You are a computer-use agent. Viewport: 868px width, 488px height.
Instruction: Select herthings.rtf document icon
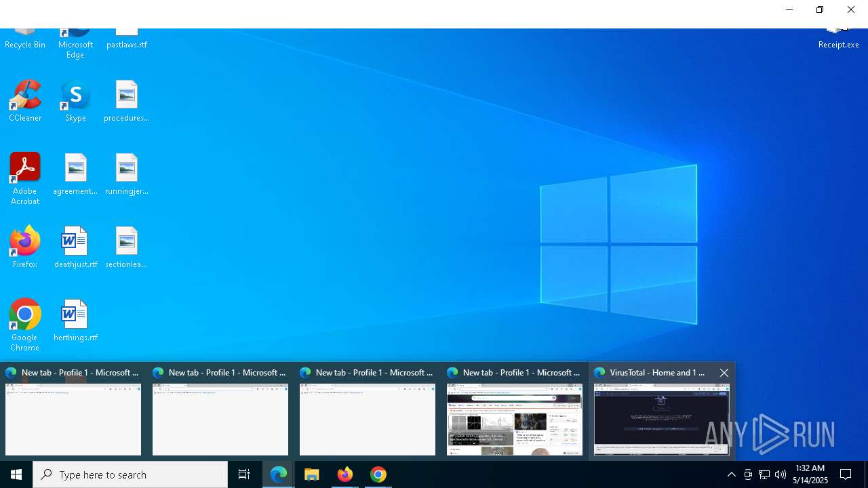click(75, 321)
